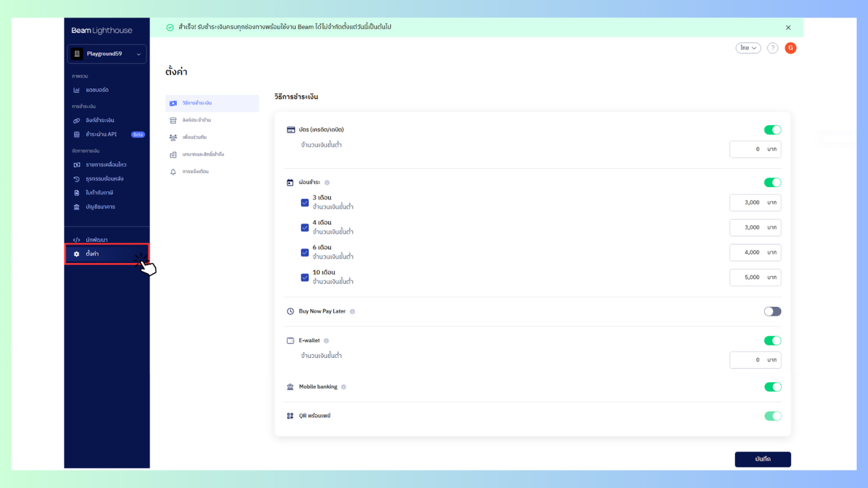
Task: Click the บันทึก save button
Action: pyautogui.click(x=763, y=459)
